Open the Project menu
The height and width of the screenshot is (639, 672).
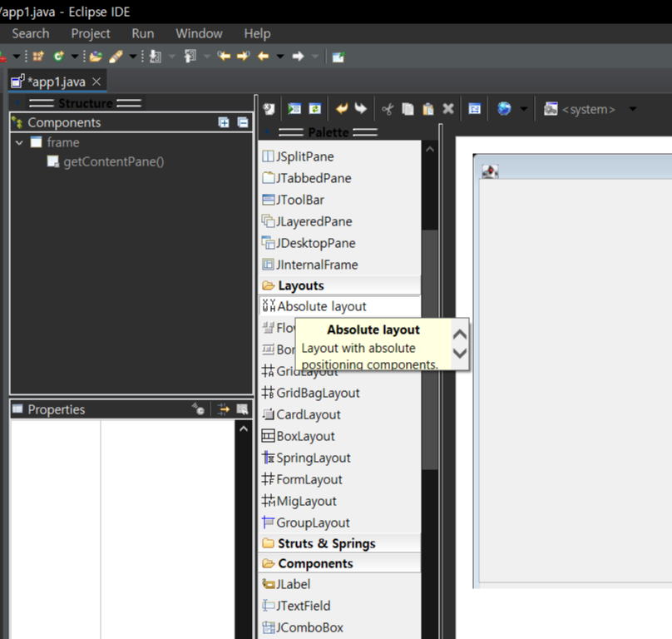(x=91, y=33)
